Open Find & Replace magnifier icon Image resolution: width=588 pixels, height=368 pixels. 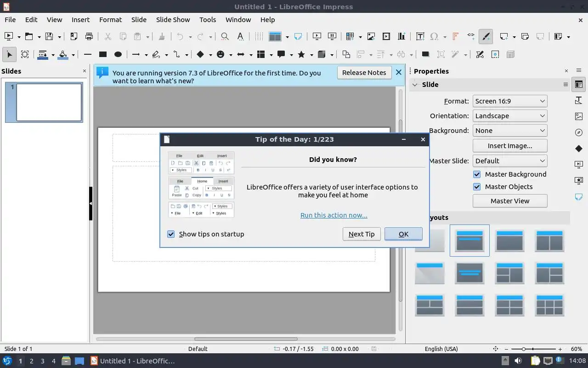point(225,36)
